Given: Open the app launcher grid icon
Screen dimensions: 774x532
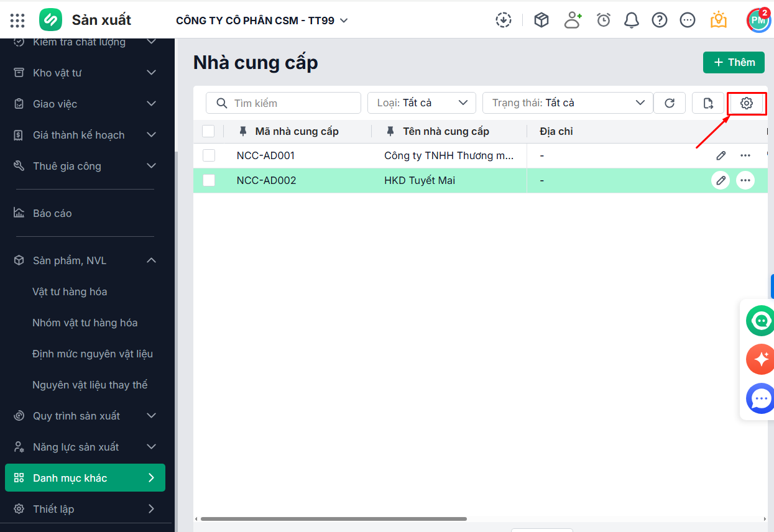Looking at the screenshot, I should [17, 21].
